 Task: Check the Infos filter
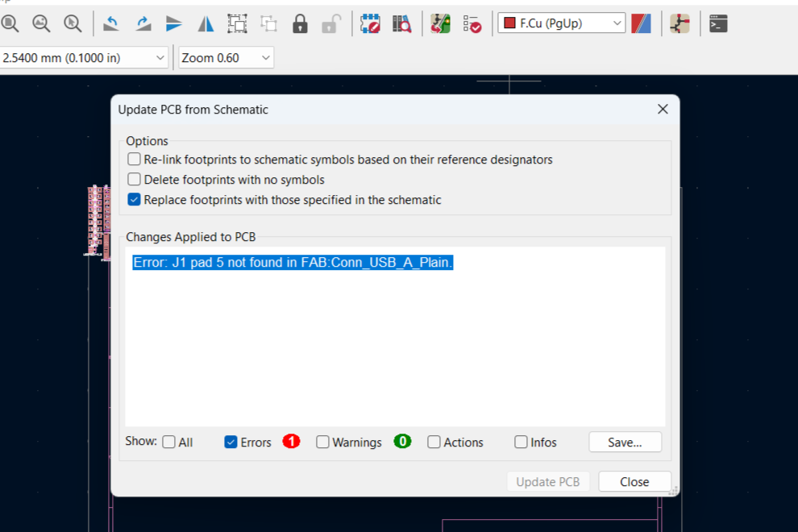[x=521, y=442]
